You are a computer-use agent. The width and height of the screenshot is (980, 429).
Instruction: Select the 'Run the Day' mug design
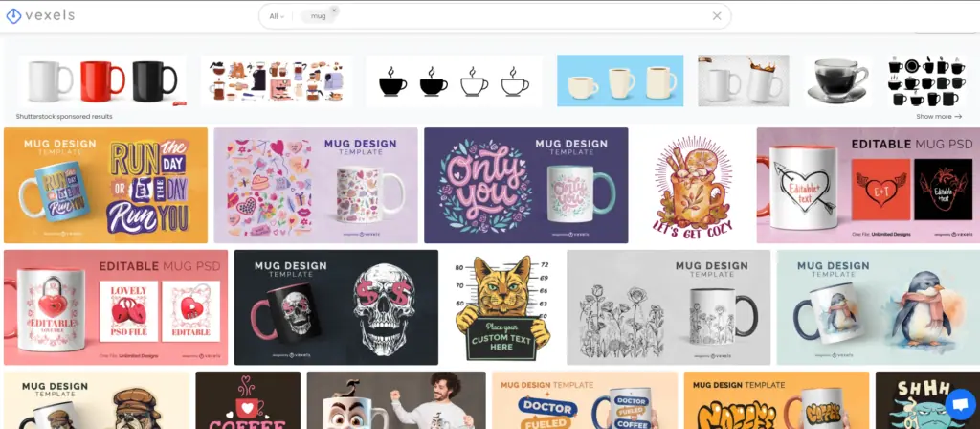tap(105, 185)
